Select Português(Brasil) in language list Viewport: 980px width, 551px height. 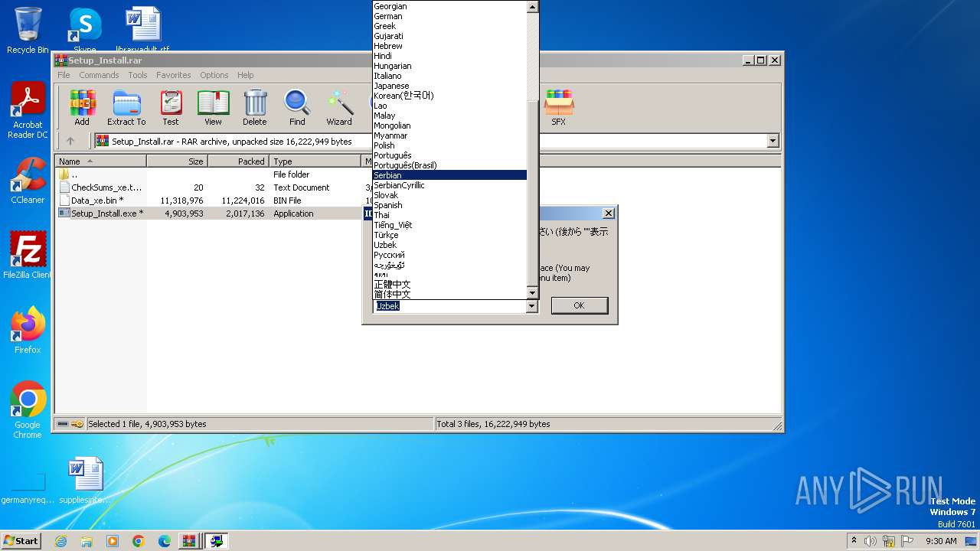pyautogui.click(x=450, y=165)
